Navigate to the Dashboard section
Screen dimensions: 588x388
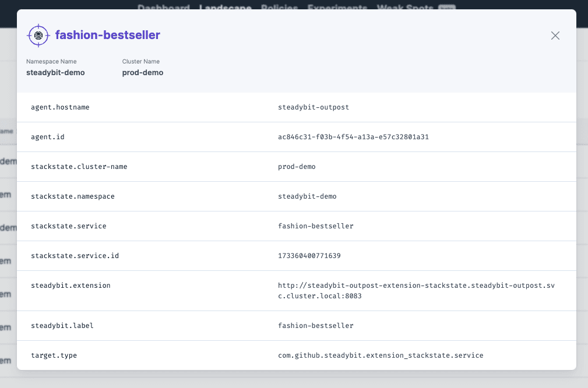(x=163, y=8)
